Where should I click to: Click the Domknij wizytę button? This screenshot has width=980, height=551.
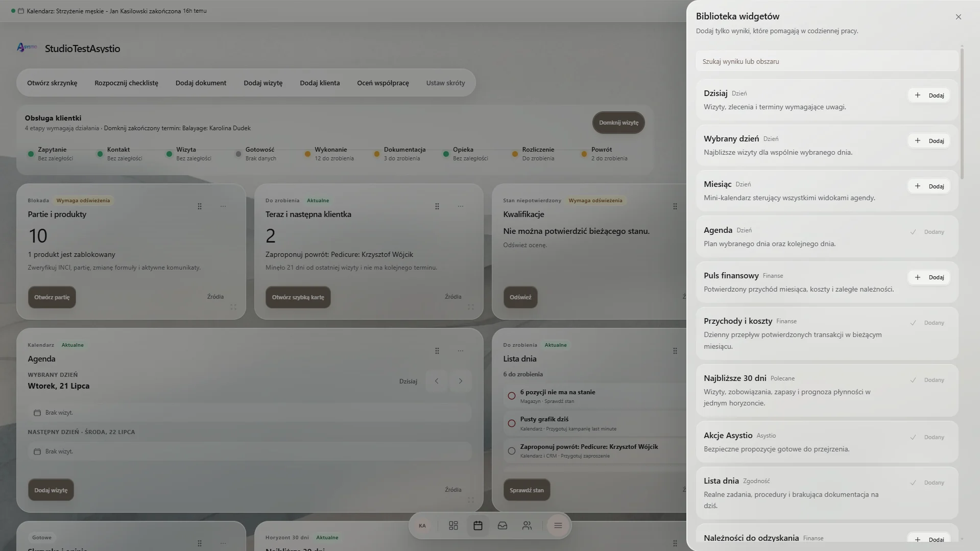[618, 123]
